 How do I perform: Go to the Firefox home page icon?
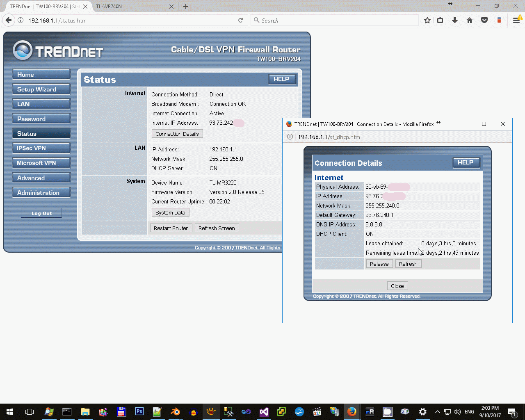click(470, 20)
